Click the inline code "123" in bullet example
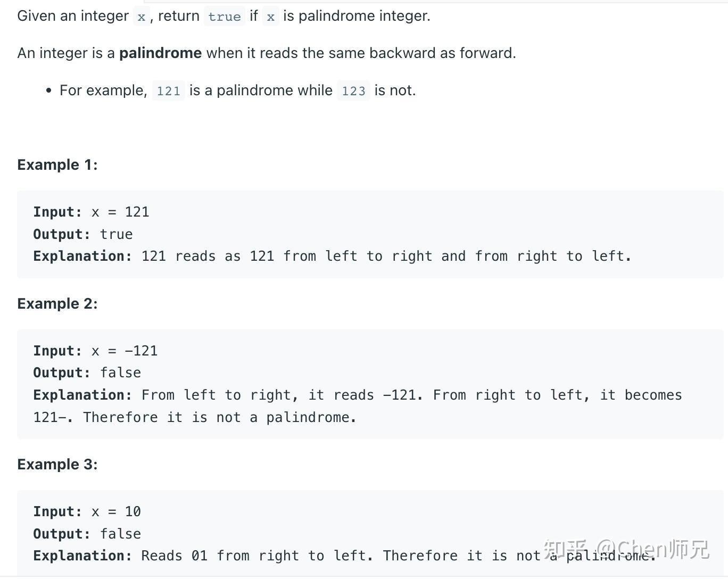Viewport: 728px width, 579px height. [353, 91]
